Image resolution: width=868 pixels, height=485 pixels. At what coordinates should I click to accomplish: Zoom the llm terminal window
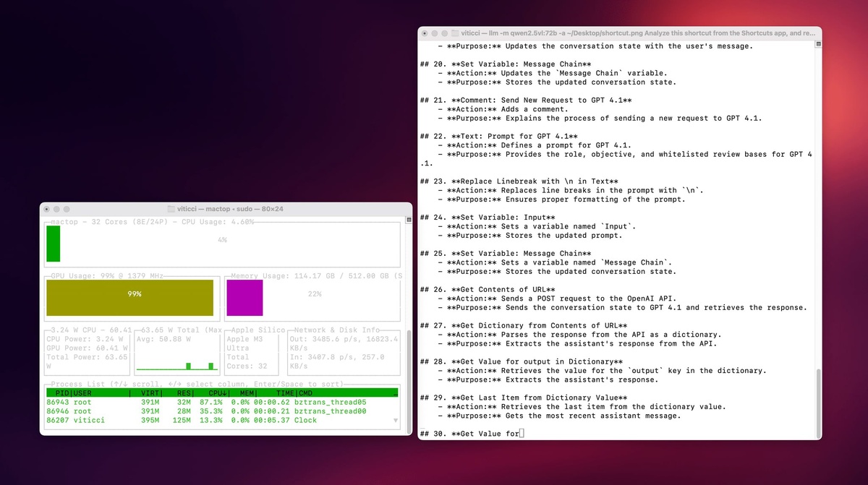tap(445, 33)
